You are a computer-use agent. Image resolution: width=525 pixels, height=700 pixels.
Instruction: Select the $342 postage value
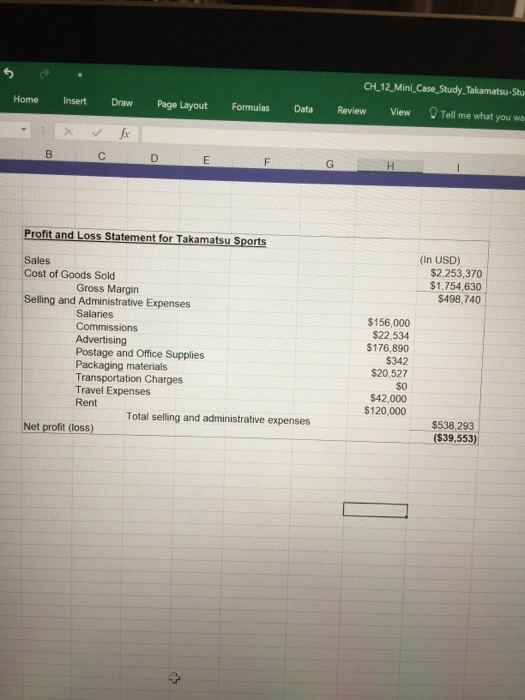coord(397,360)
